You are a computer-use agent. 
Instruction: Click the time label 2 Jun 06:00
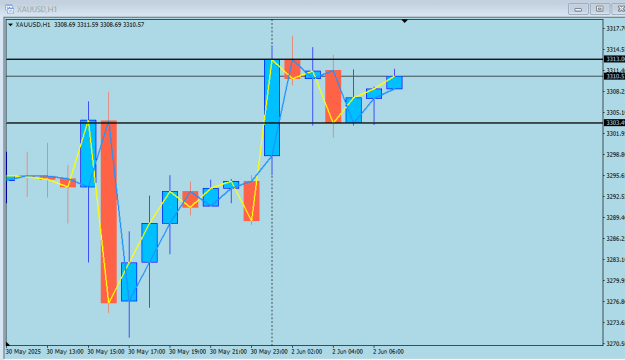pos(388,352)
